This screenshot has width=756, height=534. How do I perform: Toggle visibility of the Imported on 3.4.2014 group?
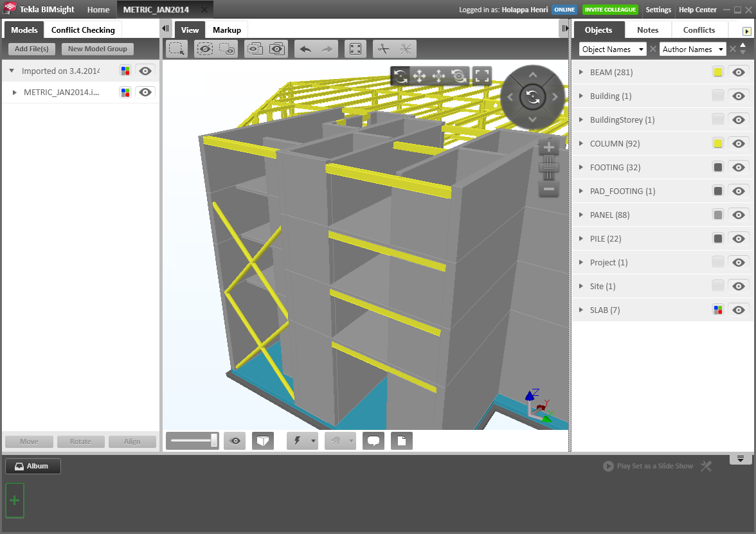click(x=145, y=71)
